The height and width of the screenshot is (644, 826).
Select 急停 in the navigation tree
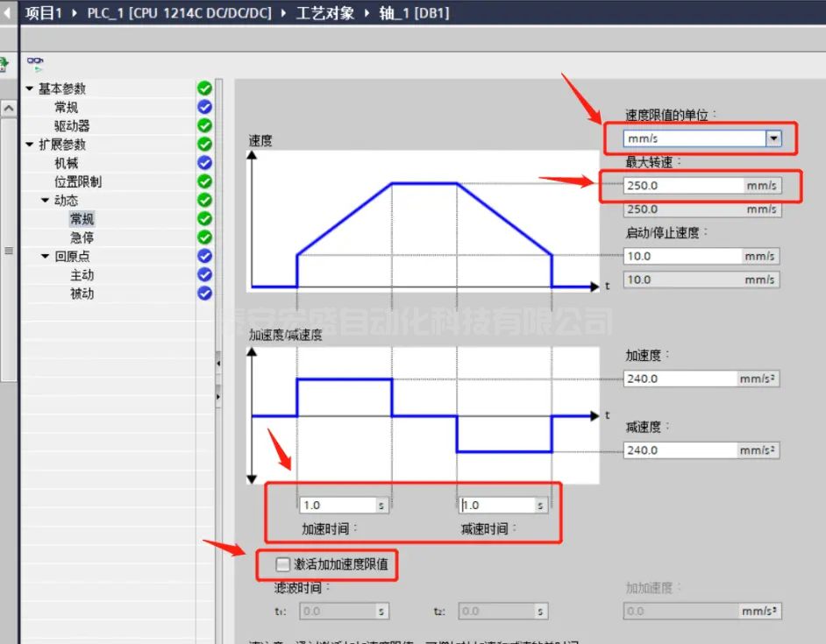click(82, 237)
